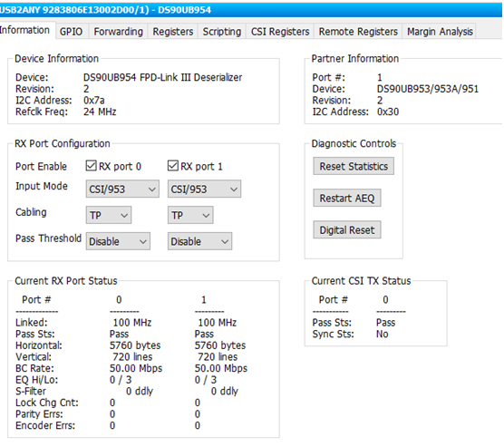The width and height of the screenshot is (504, 447).
Task: Open the Remote Registers tab
Action: (x=358, y=32)
